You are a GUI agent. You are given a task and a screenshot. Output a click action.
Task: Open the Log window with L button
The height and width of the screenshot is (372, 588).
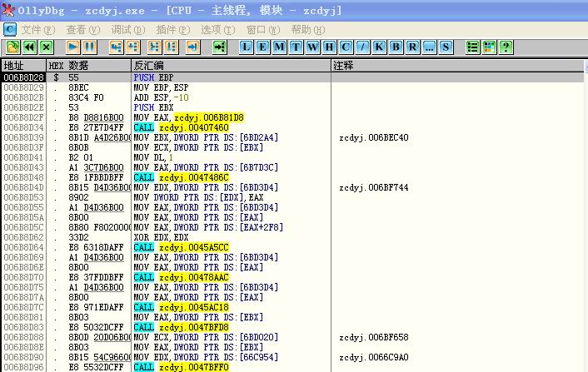(246, 47)
